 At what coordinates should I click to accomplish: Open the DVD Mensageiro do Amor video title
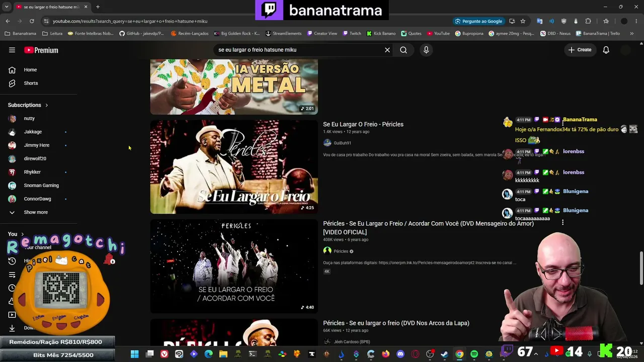pos(428,228)
